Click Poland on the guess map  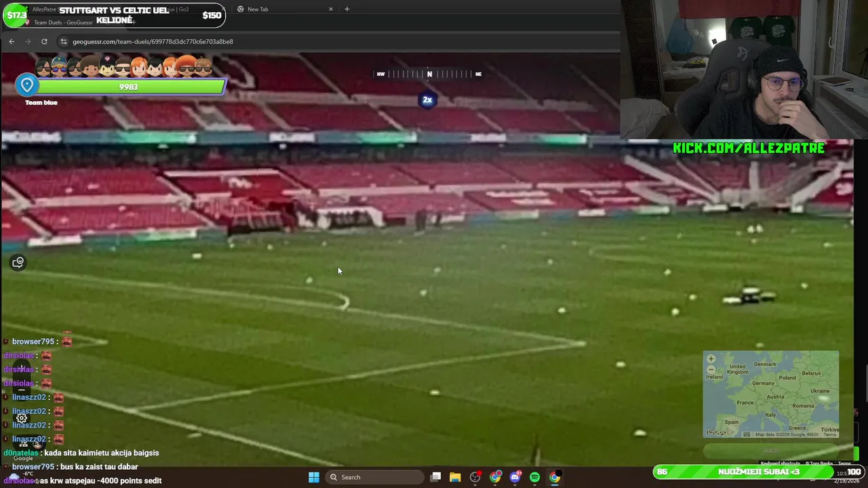(x=787, y=378)
